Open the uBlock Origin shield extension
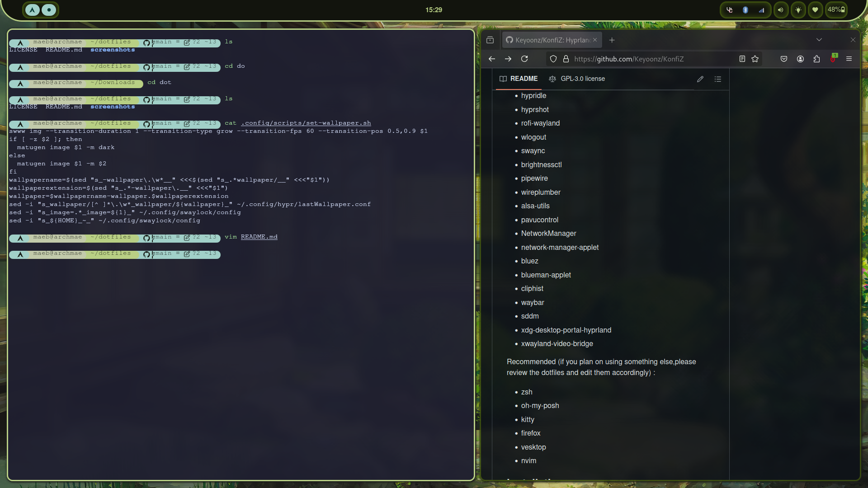The image size is (868, 488). click(833, 59)
